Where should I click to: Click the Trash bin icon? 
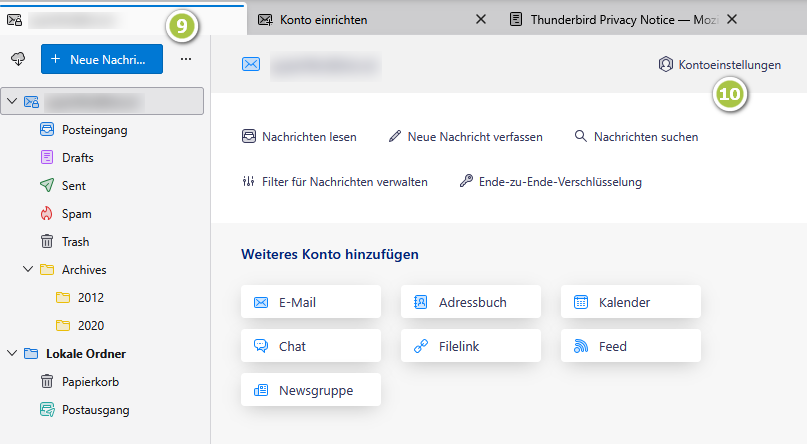click(x=47, y=241)
